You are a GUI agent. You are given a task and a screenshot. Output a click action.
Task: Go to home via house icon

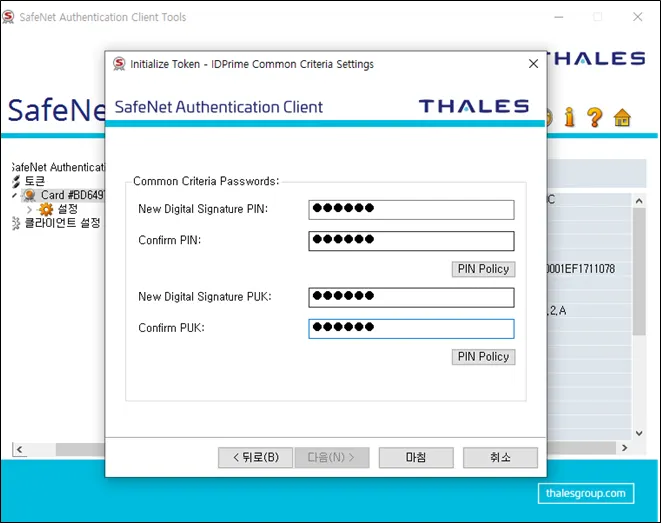click(x=622, y=118)
